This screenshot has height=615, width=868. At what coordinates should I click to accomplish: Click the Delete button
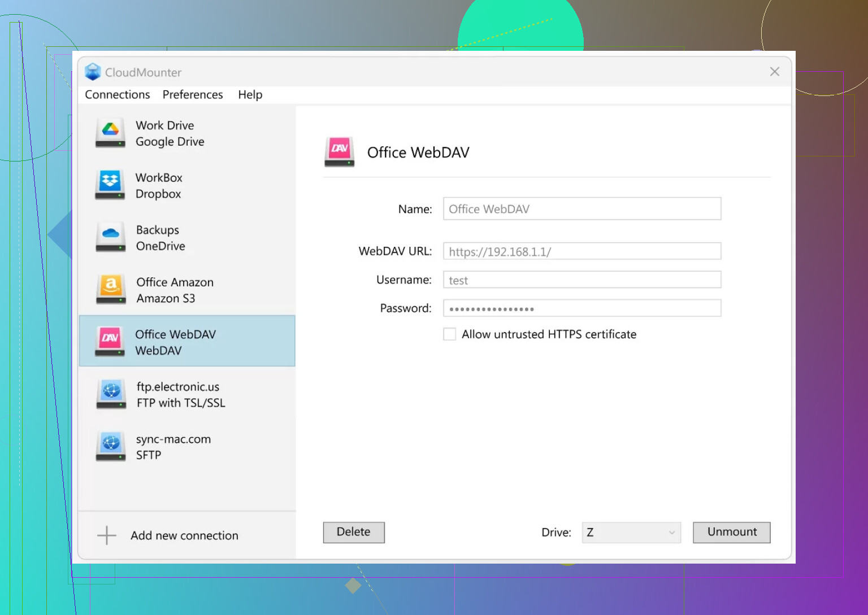(354, 532)
